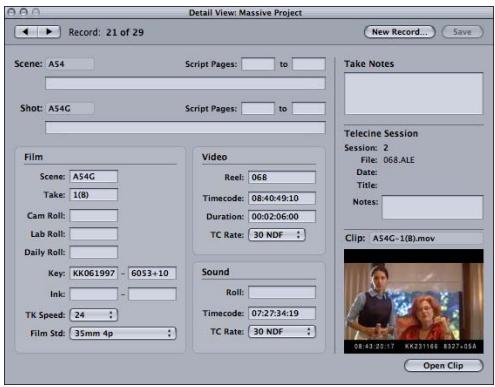Click the first Ink field
The width and height of the screenshot is (495, 387).
(94, 294)
